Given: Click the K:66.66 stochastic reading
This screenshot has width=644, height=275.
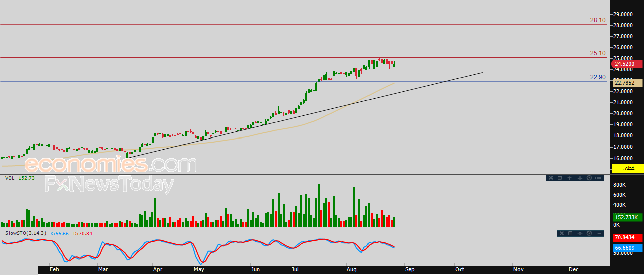Looking at the screenshot, I should tap(60, 233).
